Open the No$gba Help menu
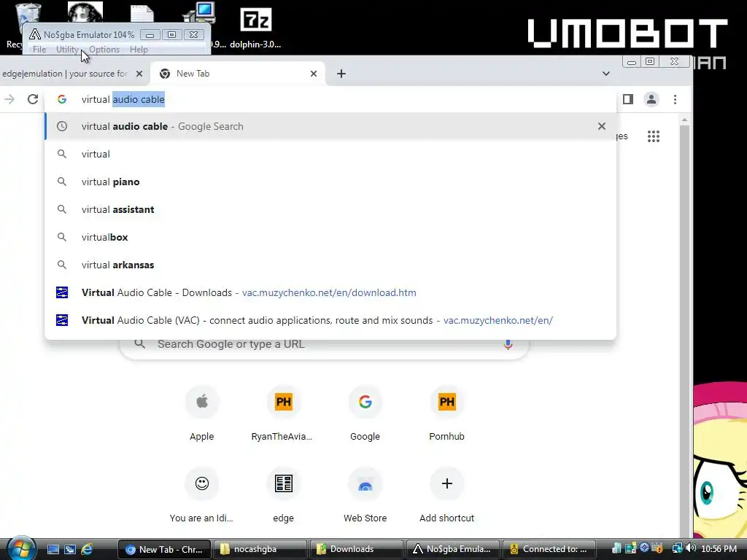This screenshot has width=747, height=560. click(x=139, y=49)
